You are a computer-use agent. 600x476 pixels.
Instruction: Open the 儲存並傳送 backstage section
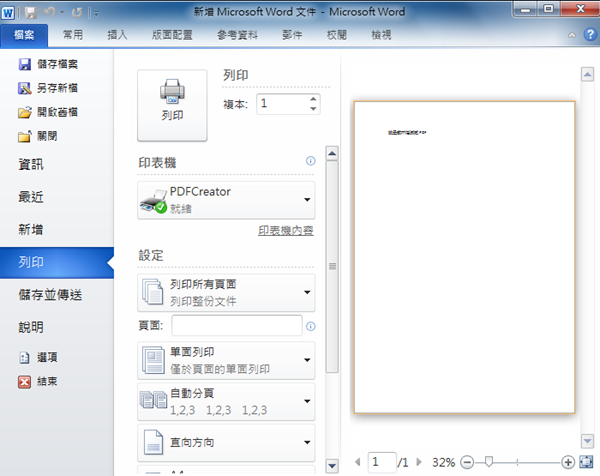(50, 295)
